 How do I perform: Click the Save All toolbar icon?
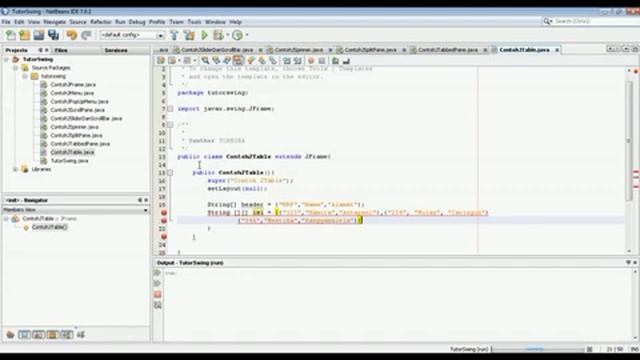point(53,35)
